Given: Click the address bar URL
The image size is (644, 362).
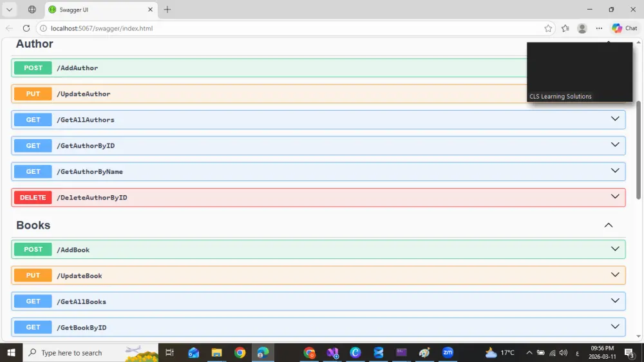Looking at the screenshot, I should [102, 28].
